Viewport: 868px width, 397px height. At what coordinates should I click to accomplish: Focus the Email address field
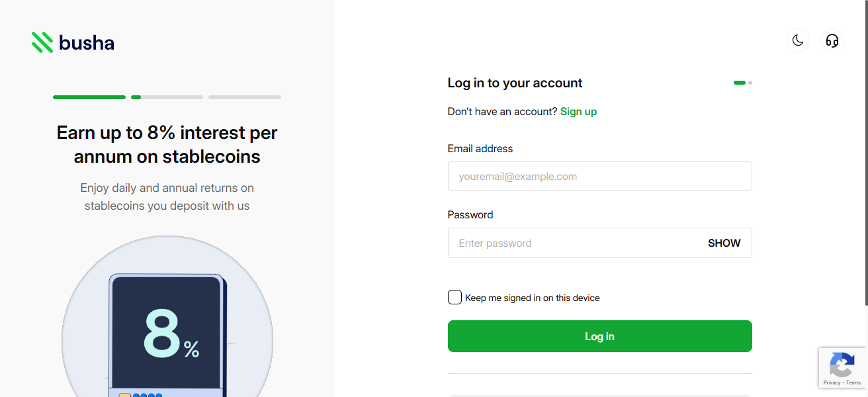pos(599,176)
